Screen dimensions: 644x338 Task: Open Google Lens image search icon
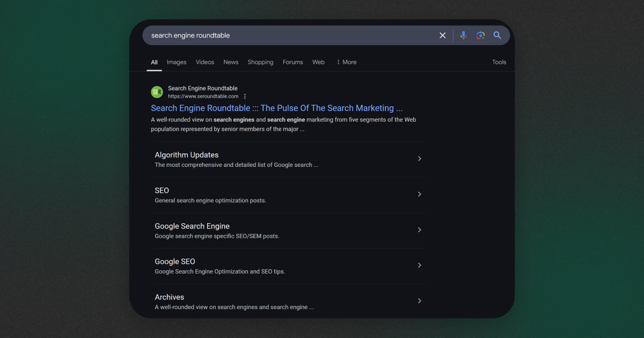(480, 35)
